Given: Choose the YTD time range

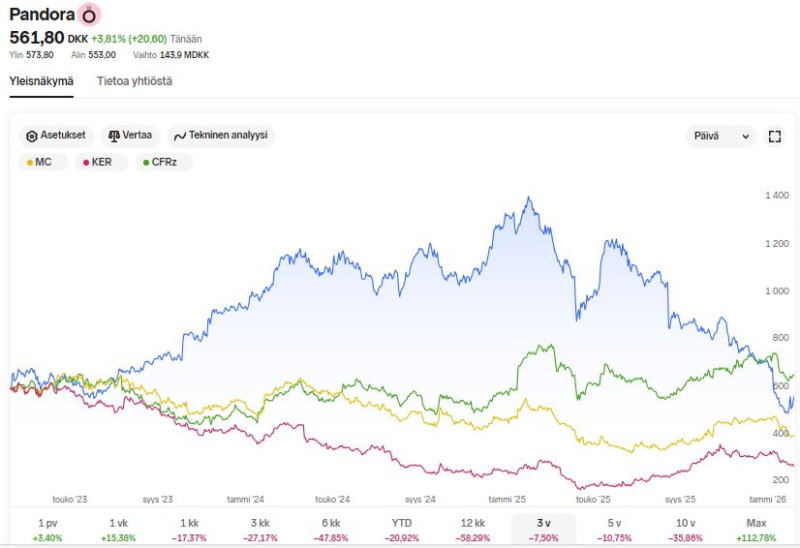Looking at the screenshot, I should (x=401, y=530).
